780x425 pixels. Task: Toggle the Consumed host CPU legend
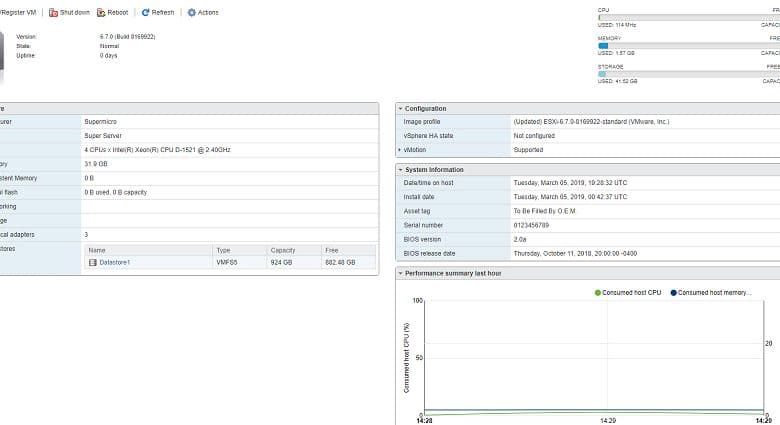pyautogui.click(x=628, y=293)
